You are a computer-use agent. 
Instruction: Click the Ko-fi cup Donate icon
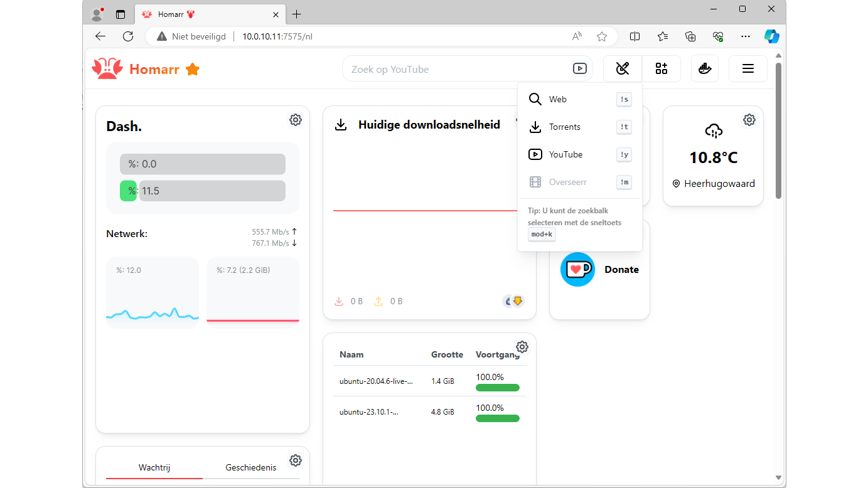(577, 270)
